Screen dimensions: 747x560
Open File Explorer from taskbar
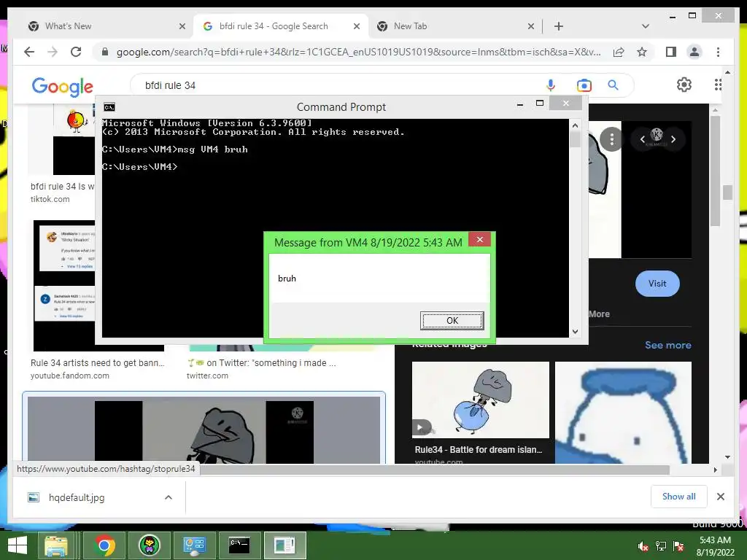tap(56, 545)
